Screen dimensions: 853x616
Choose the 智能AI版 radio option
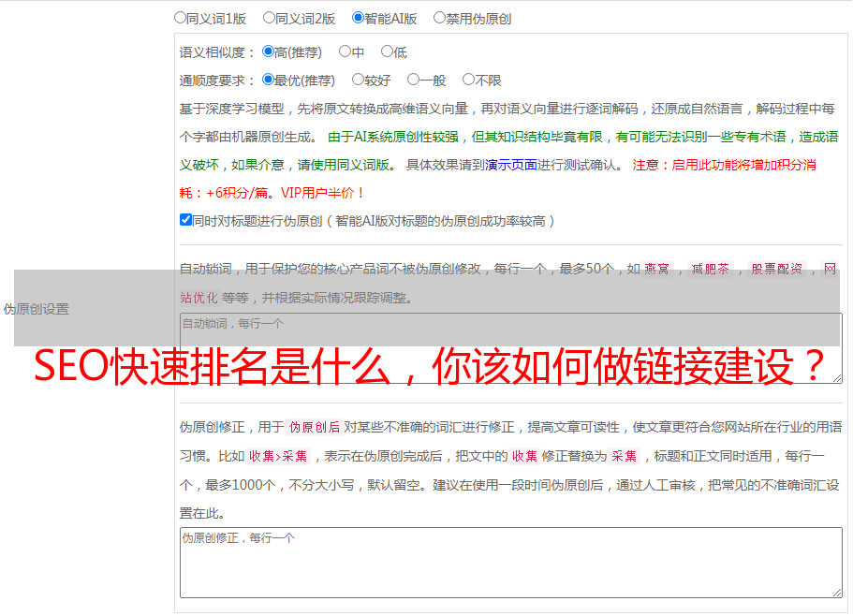point(358,18)
